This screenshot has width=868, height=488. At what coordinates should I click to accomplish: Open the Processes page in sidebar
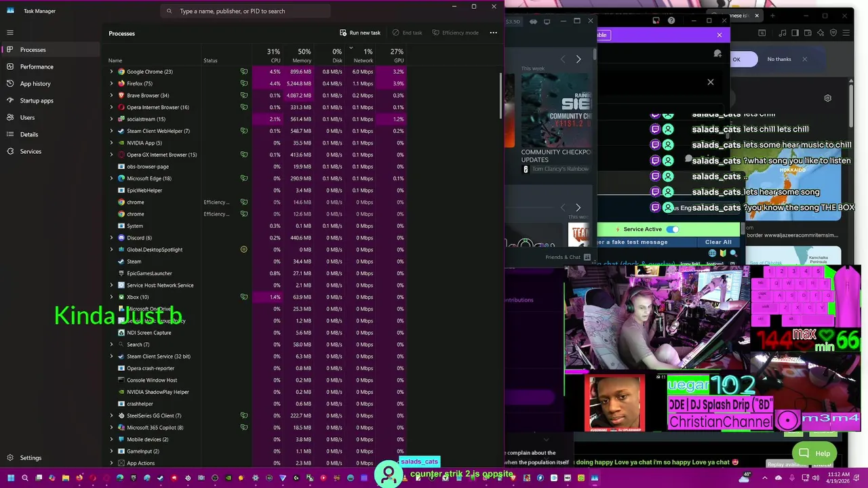[50, 49]
